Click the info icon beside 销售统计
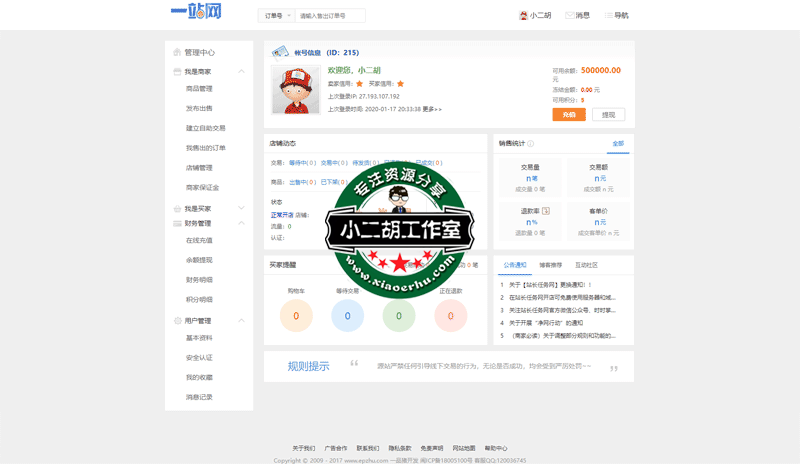This screenshot has height=464, width=800. pyautogui.click(x=531, y=144)
